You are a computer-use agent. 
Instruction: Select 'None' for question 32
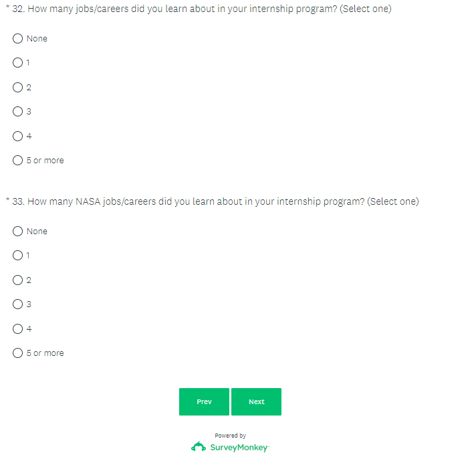[x=18, y=39]
